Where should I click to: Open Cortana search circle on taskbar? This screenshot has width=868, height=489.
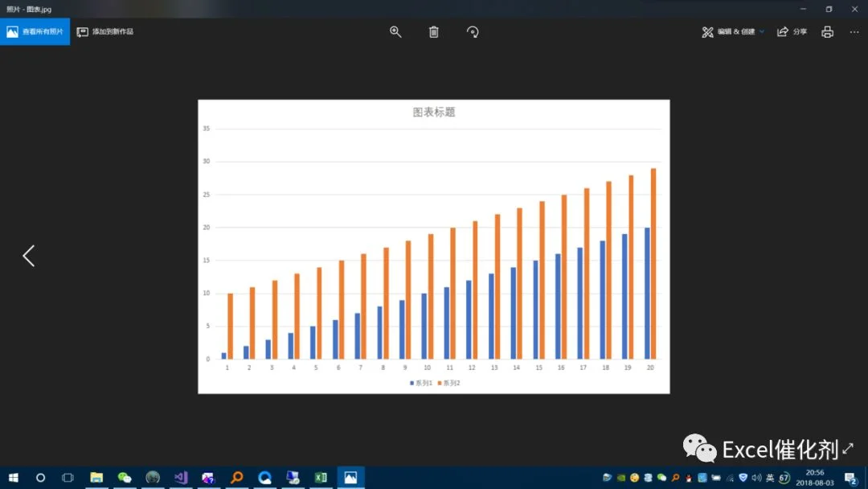pyautogui.click(x=40, y=478)
